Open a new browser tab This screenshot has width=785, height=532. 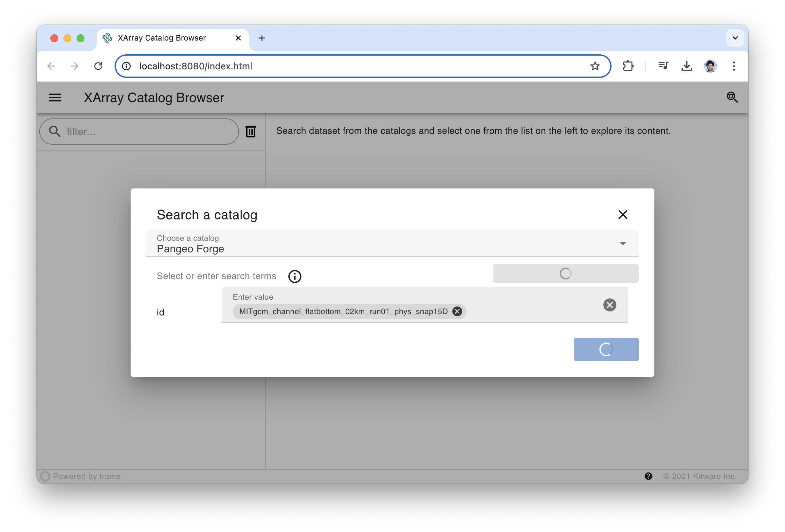(262, 38)
